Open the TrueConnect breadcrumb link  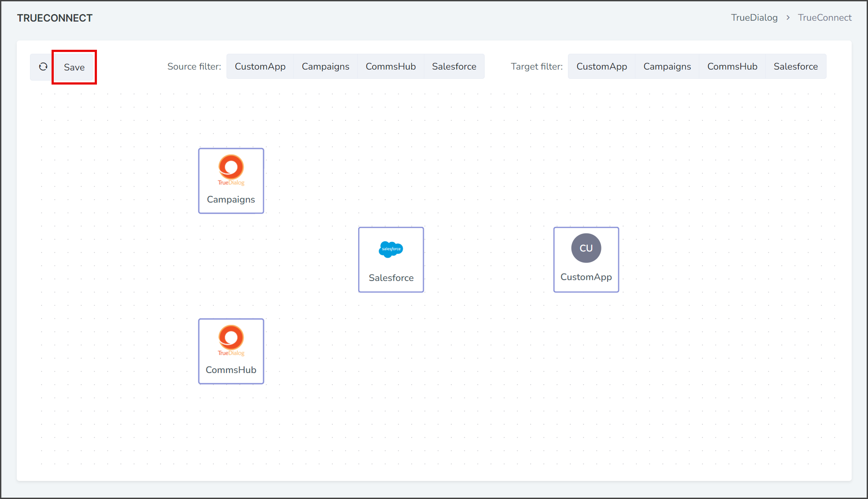pos(824,18)
